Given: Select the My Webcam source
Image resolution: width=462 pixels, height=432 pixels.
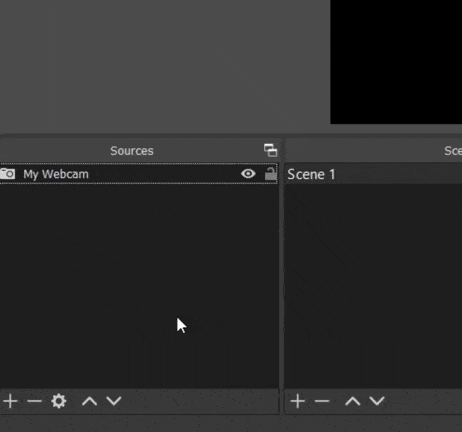Looking at the screenshot, I should tap(138, 174).
